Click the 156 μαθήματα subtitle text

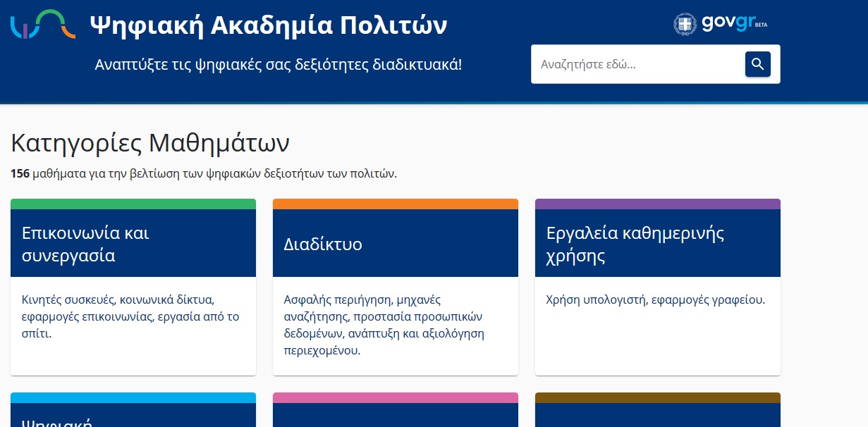[204, 173]
